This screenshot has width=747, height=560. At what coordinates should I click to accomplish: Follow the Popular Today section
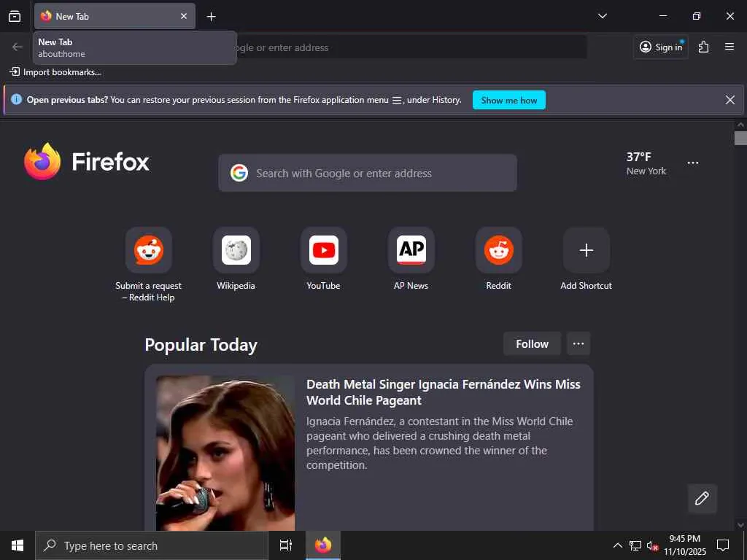532,344
